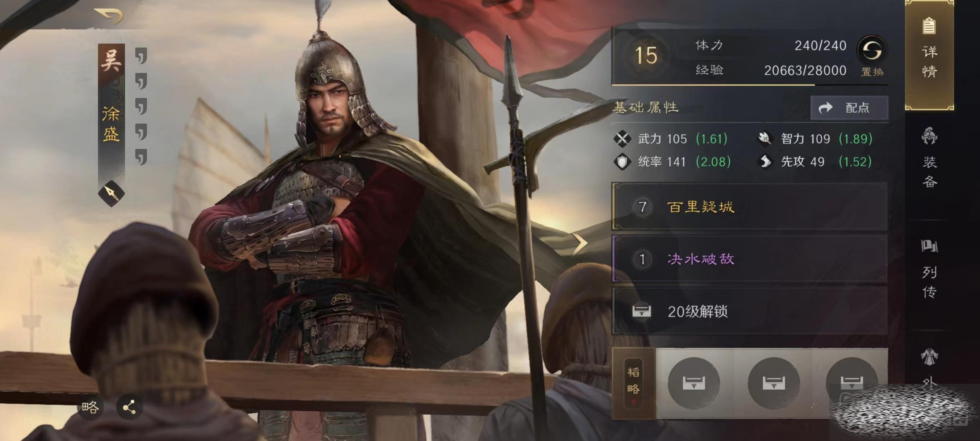This screenshot has height=441, width=980.
Task: Open the 百里疑城 skill entry
Action: (750, 207)
